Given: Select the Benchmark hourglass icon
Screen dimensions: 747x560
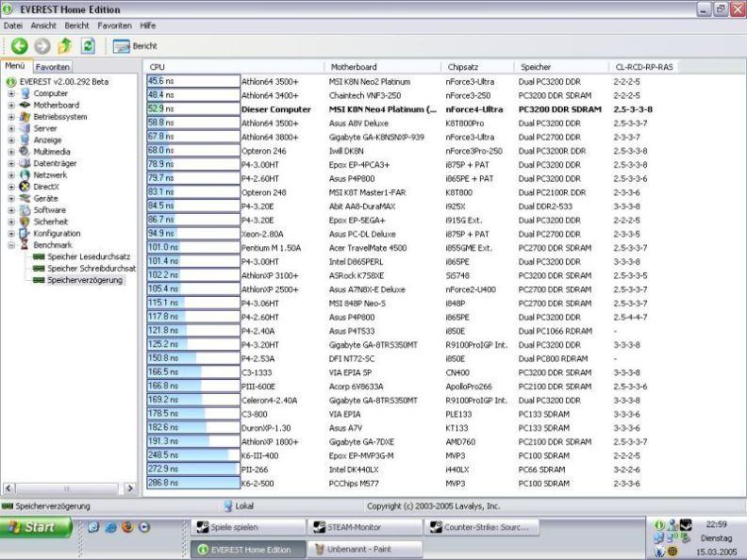Looking at the screenshot, I should (25, 245).
